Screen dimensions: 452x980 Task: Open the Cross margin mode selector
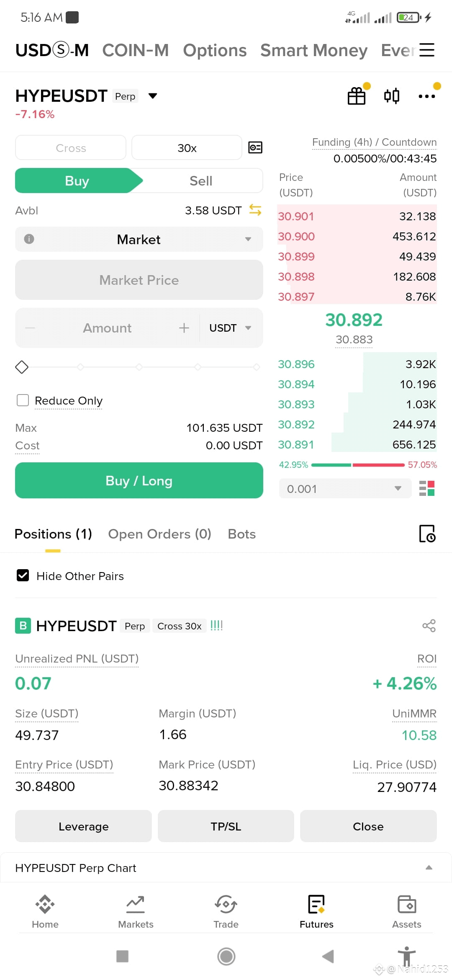coord(71,147)
